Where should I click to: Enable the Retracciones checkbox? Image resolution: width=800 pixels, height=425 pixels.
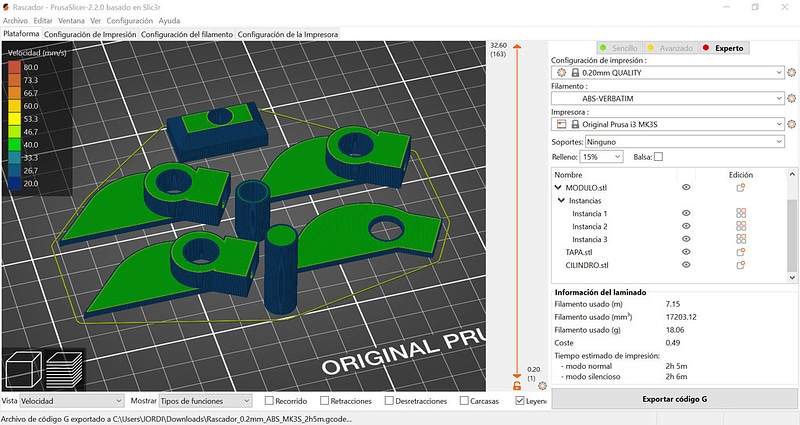324,401
